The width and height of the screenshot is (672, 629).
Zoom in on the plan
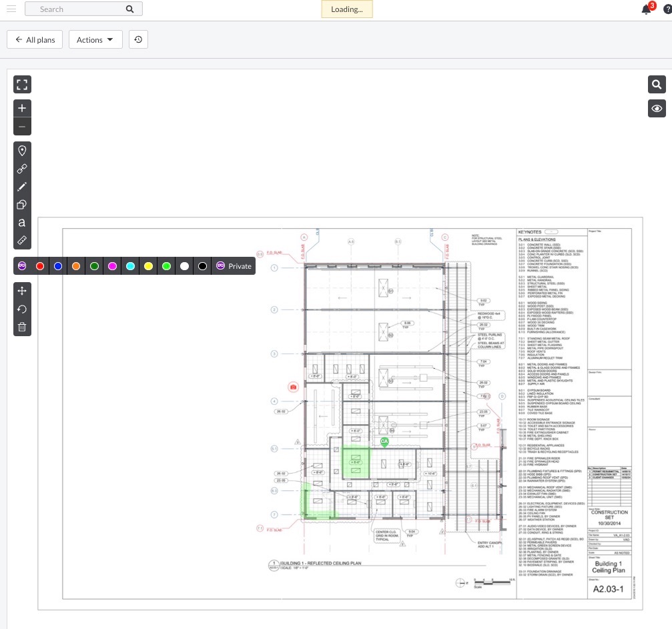[x=22, y=109]
